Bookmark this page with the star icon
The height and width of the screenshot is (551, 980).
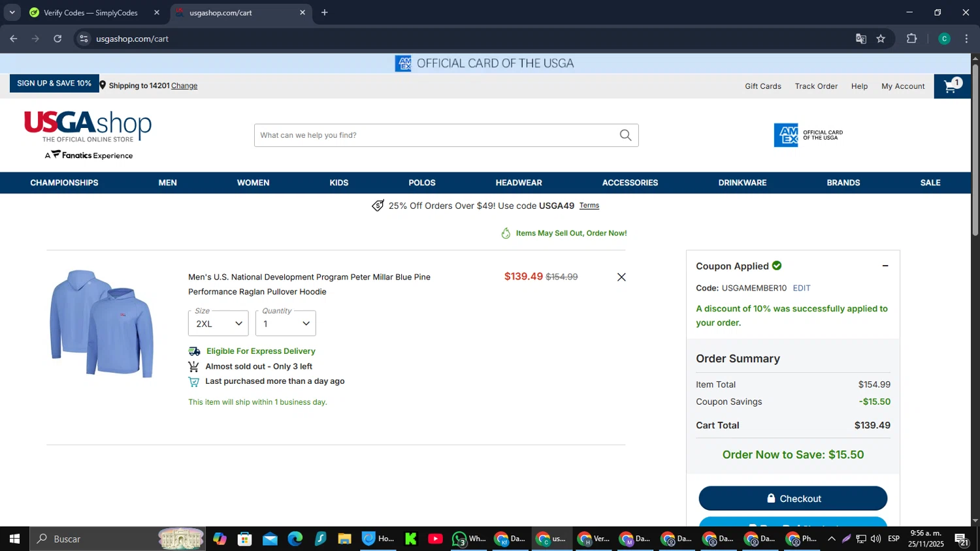click(881, 39)
